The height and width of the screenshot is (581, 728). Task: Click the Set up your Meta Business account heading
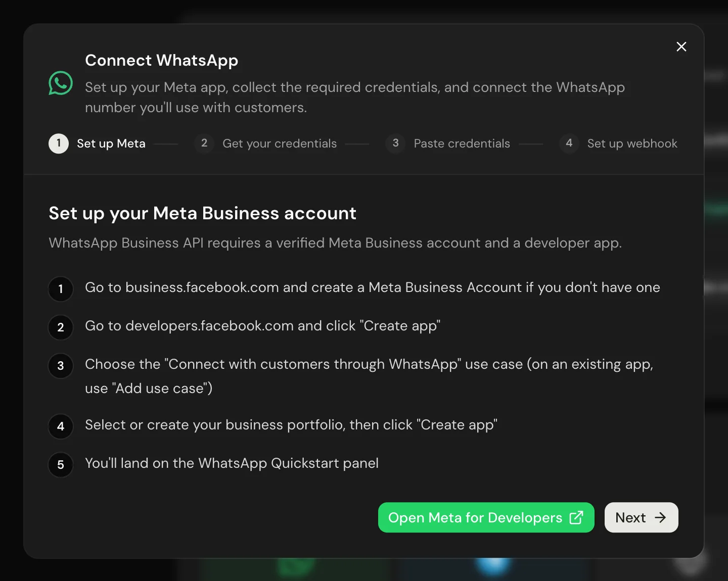tap(203, 214)
